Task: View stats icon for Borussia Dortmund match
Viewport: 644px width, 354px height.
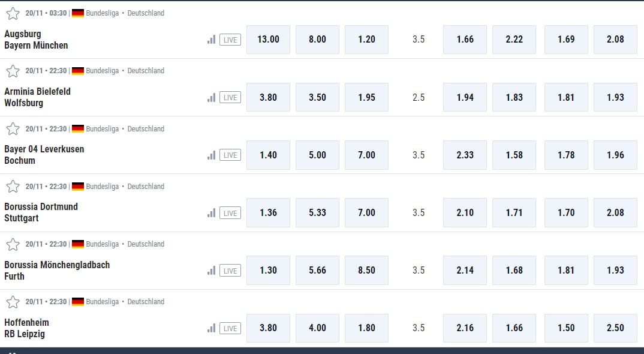Action: (211, 213)
